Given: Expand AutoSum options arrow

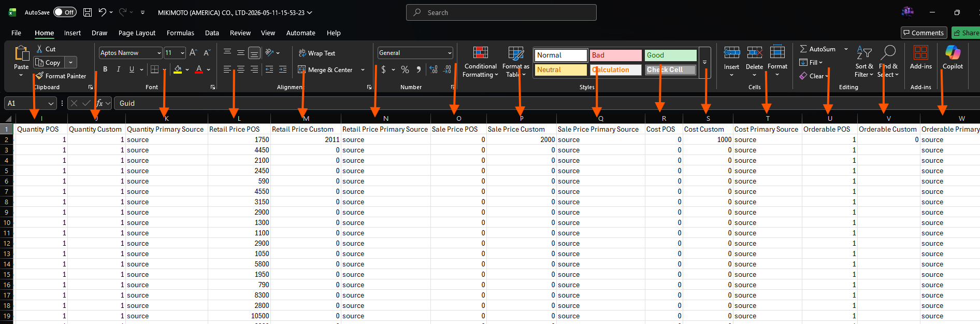Looking at the screenshot, I should (x=846, y=49).
